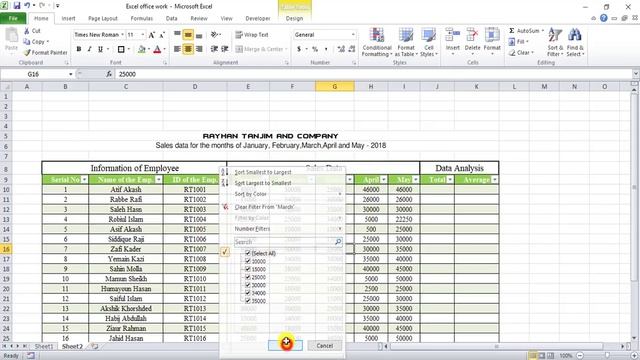Choose Sort Smallest to Largest
The height and width of the screenshot is (360, 640).
(263, 172)
